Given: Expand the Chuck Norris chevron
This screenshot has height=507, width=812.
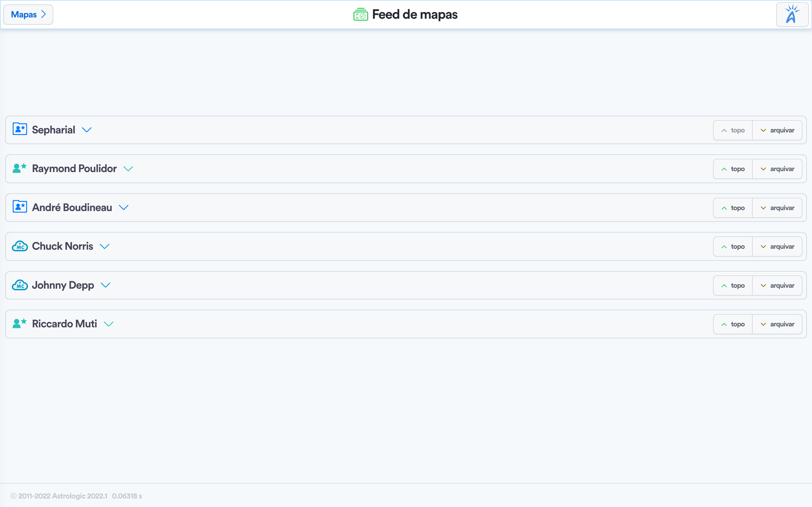Looking at the screenshot, I should tap(105, 247).
